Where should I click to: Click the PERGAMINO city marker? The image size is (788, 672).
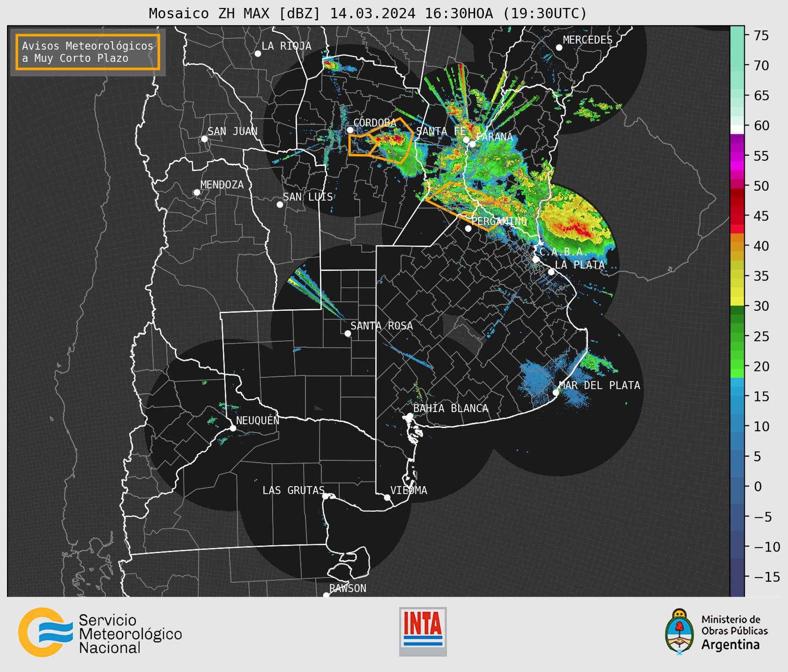pyautogui.click(x=468, y=229)
